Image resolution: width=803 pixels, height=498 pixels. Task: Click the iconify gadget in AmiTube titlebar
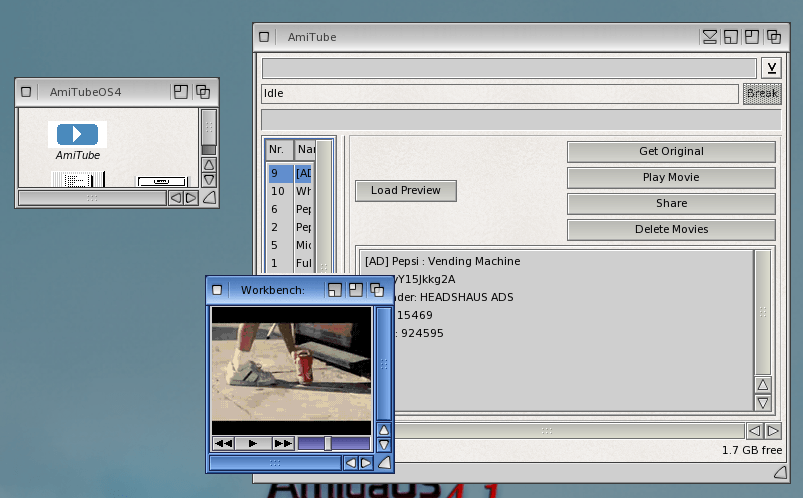tap(710, 37)
